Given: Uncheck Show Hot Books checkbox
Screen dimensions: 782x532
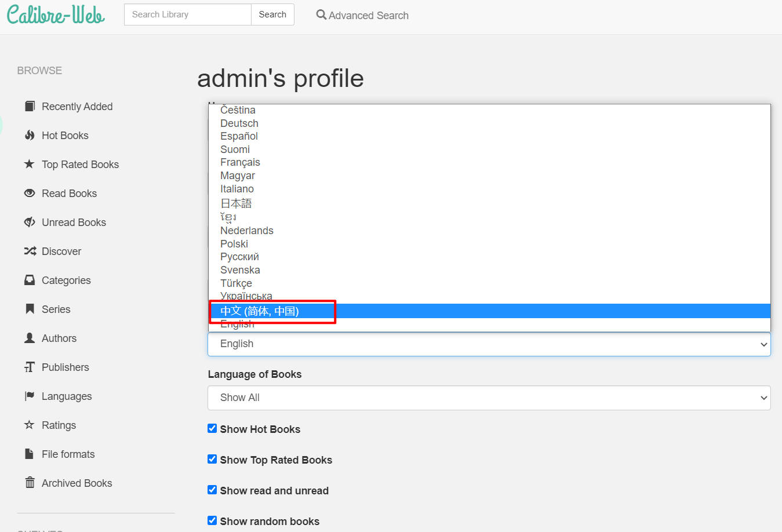Looking at the screenshot, I should 212,429.
